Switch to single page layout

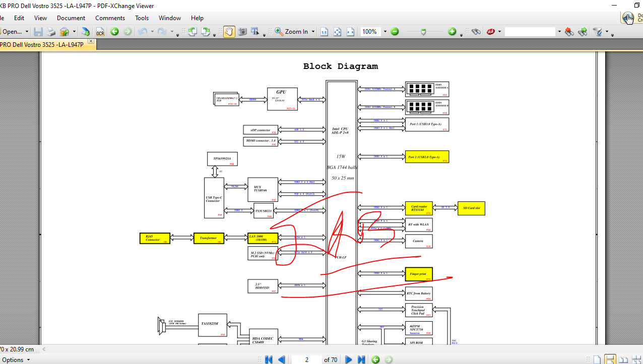pyautogui.click(x=597, y=359)
